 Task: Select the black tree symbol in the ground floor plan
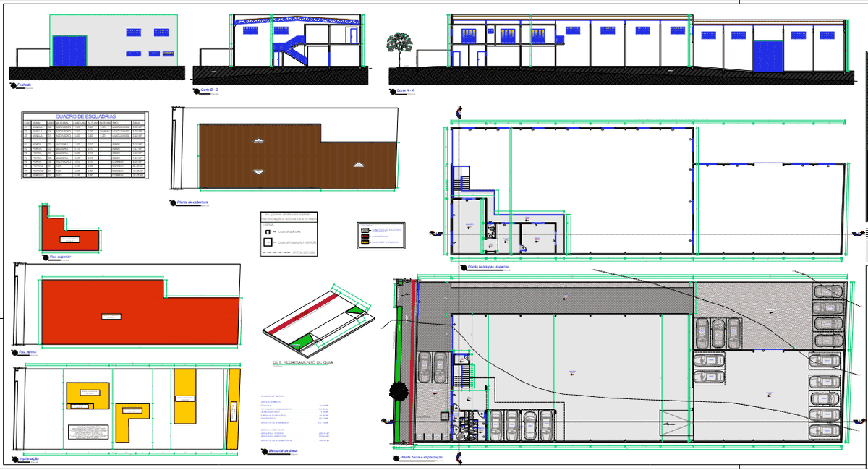tap(397, 391)
